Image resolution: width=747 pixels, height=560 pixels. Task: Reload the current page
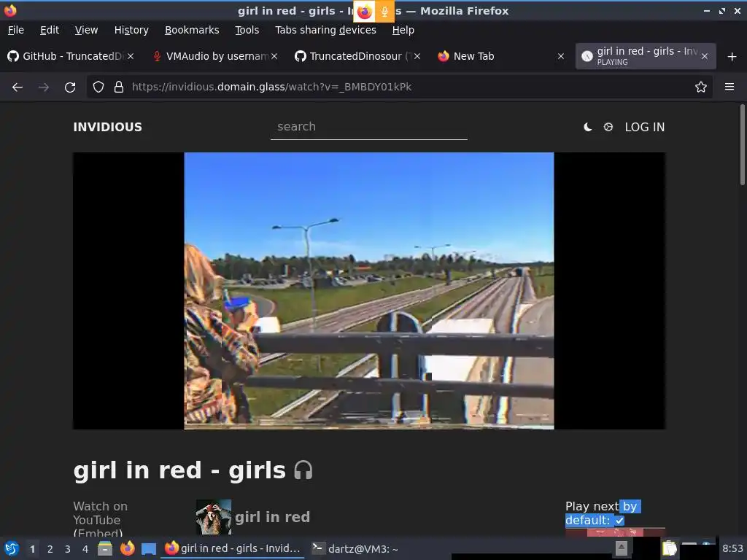point(70,87)
